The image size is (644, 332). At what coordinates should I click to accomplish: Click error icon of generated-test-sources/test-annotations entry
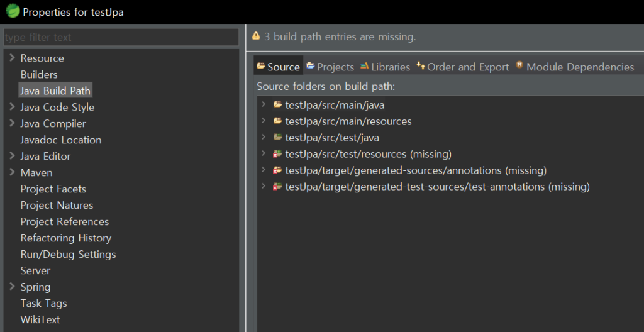277,187
